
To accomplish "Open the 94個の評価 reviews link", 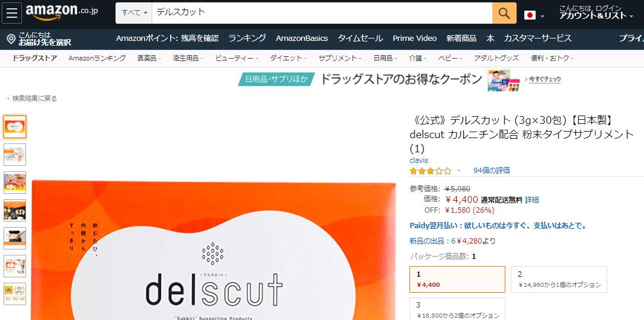I will 491,171.
